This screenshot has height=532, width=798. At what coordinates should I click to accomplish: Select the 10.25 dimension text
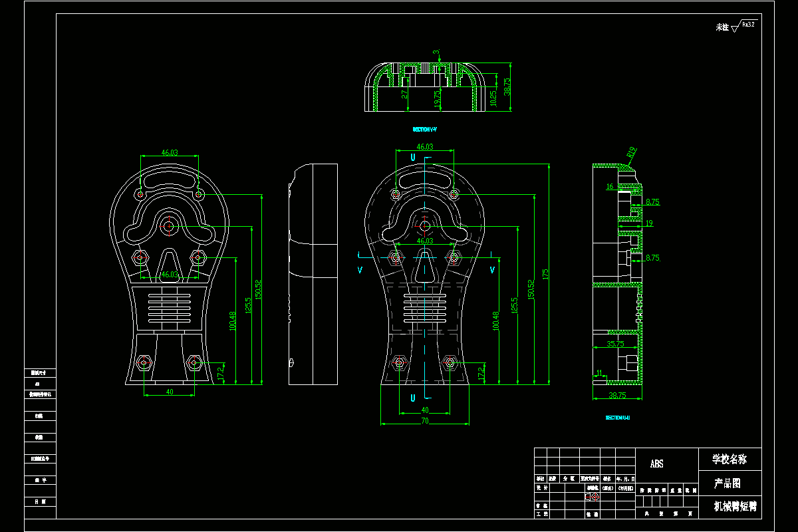click(492, 98)
